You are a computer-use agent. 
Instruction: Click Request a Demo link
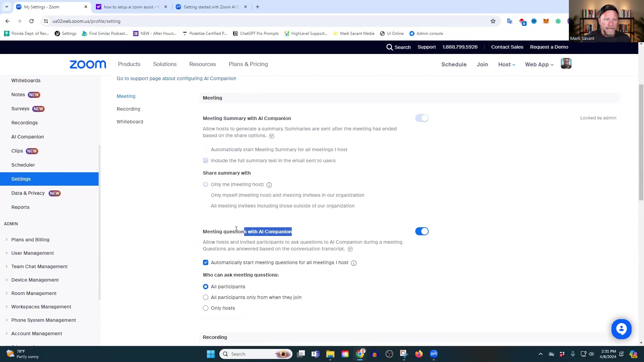click(549, 47)
